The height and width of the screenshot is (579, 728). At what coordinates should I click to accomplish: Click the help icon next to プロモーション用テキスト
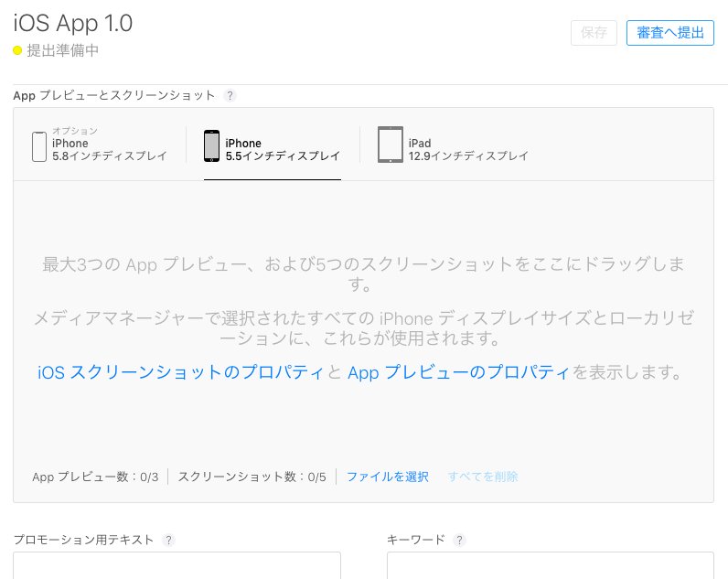tap(168, 540)
